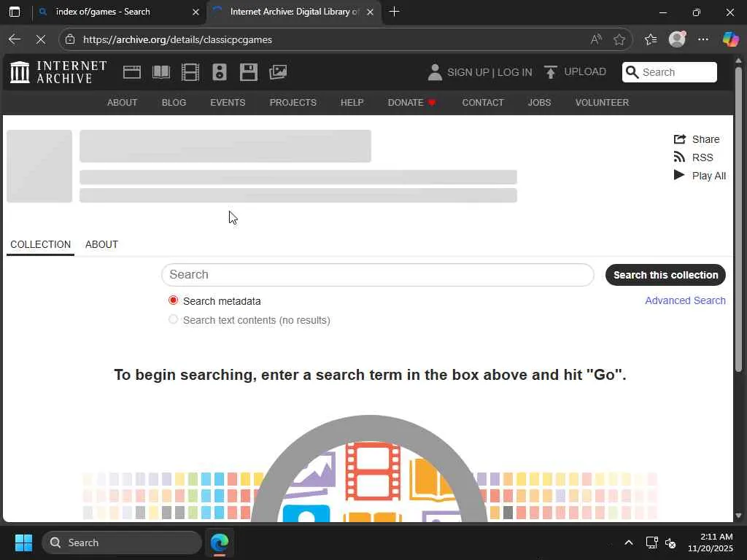The height and width of the screenshot is (560, 747).
Task: Add this page to favorites star
Action: (619, 39)
